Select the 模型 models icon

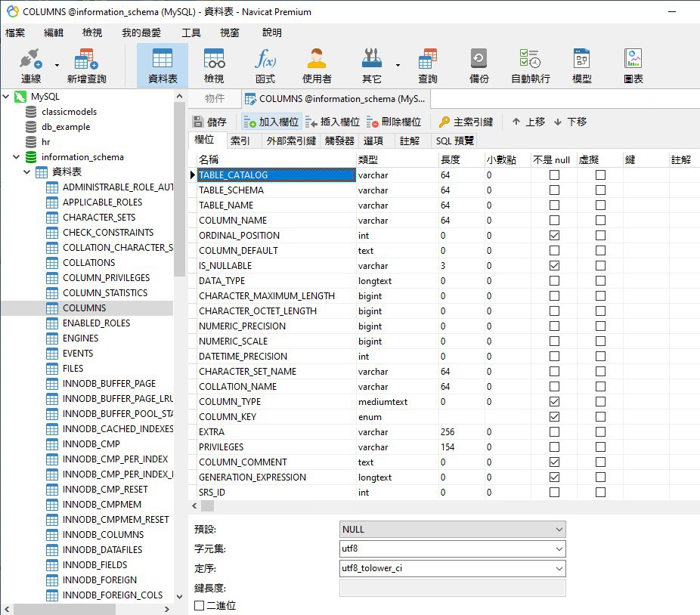(583, 64)
